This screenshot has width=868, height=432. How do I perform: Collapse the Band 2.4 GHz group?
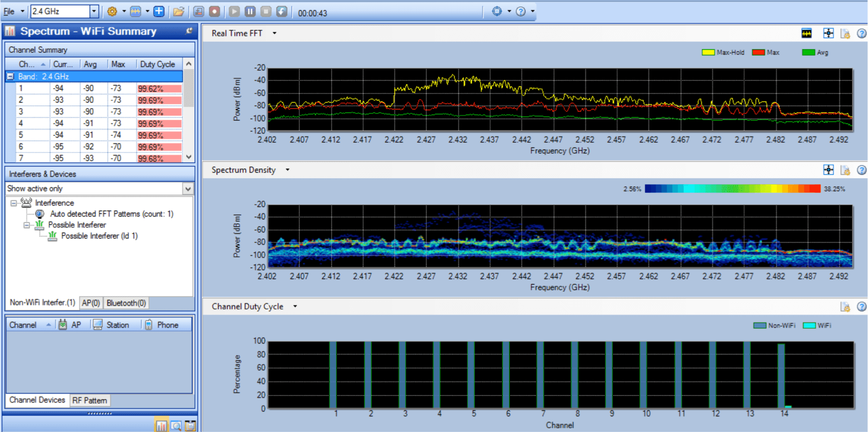tap(10, 77)
